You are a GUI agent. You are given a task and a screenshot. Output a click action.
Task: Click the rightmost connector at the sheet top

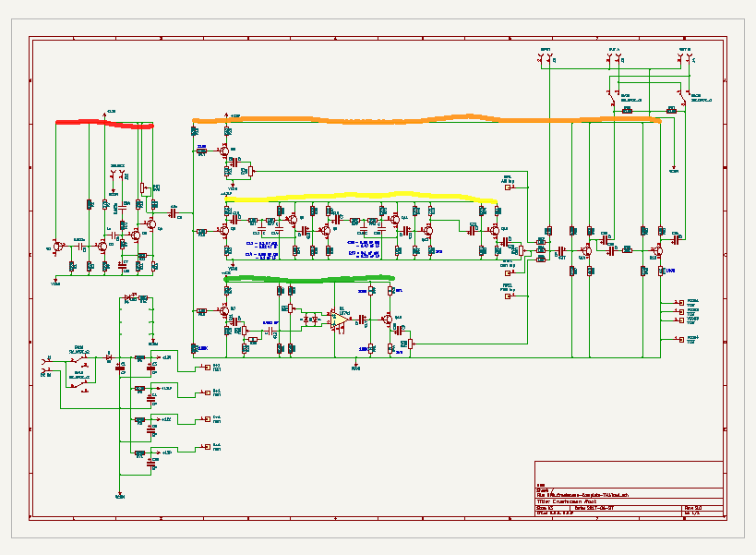684,59
